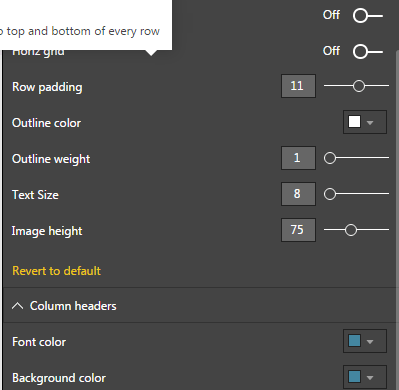Toggle the Horiz grid switch
Image resolution: width=399 pixels, height=390 pixels.
(x=368, y=52)
